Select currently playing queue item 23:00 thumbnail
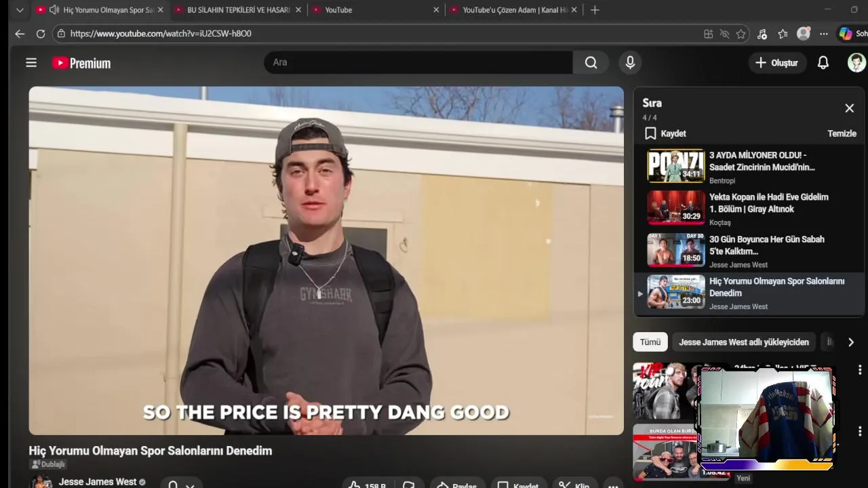868x488 pixels. click(x=676, y=292)
